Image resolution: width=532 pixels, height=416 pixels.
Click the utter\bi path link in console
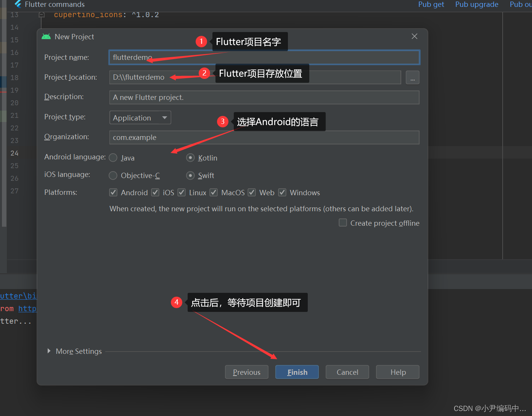(18, 296)
